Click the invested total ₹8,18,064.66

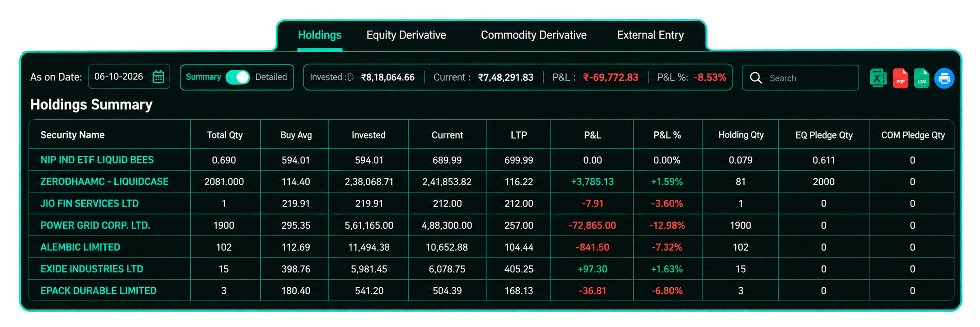387,77
